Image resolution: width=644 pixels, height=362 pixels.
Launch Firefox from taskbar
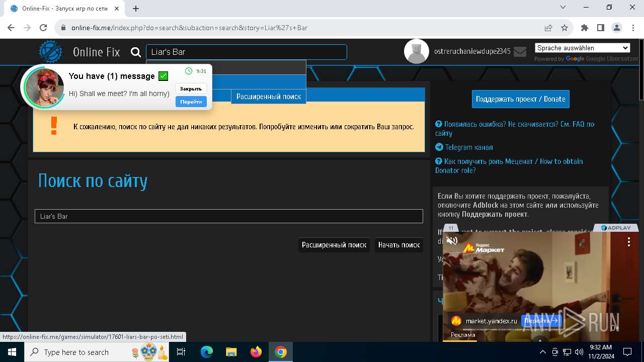click(256, 352)
